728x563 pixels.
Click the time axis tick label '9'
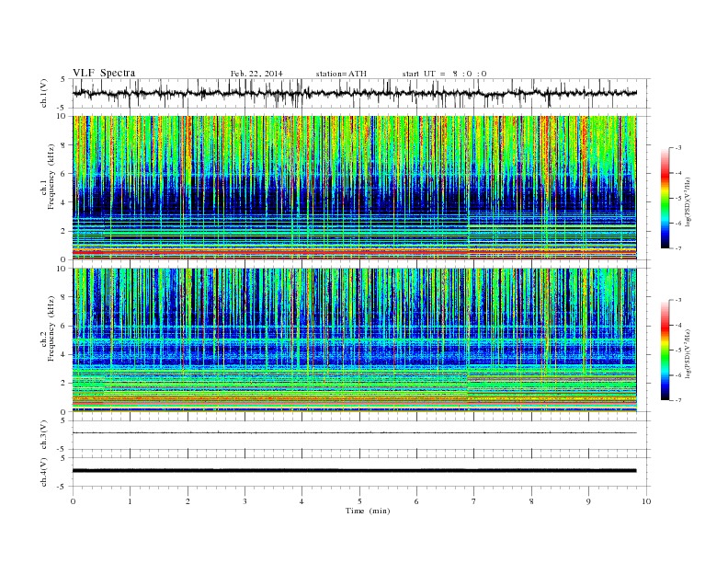pyautogui.click(x=588, y=501)
